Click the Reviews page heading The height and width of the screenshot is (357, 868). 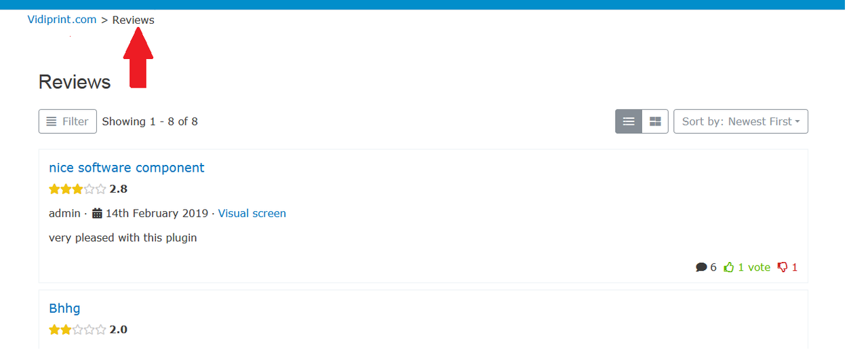click(x=75, y=82)
